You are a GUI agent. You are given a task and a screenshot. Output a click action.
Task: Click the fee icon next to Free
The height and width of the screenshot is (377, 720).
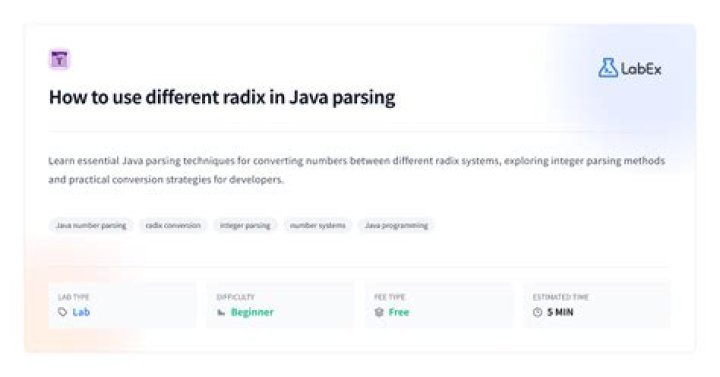[x=379, y=312]
